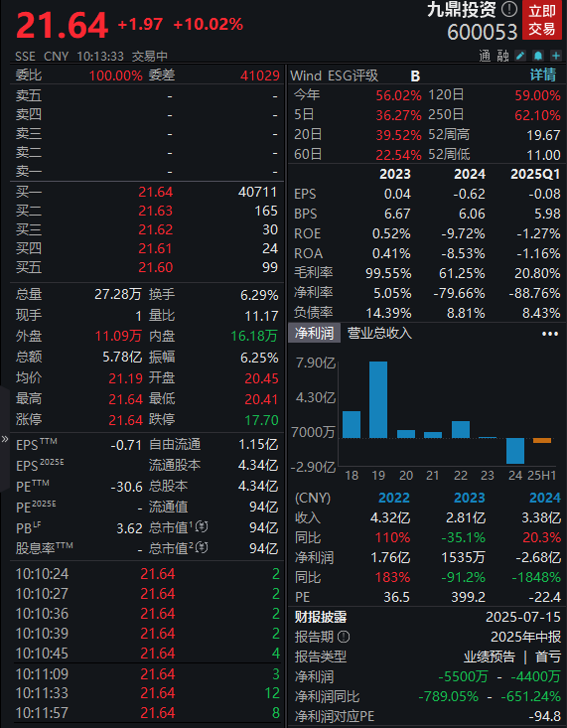The width and height of the screenshot is (567, 728).
Task: Switch to the 营业总收入 chart tab
Action: pos(379,334)
